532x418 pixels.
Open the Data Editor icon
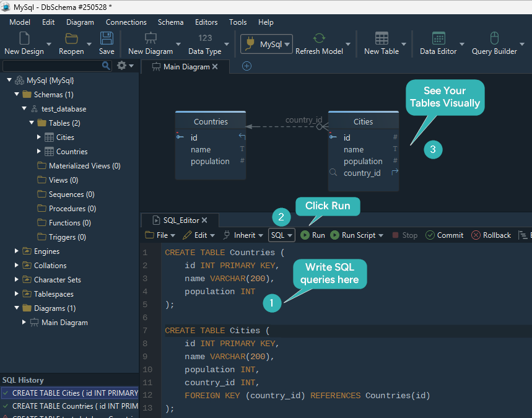[438, 38]
